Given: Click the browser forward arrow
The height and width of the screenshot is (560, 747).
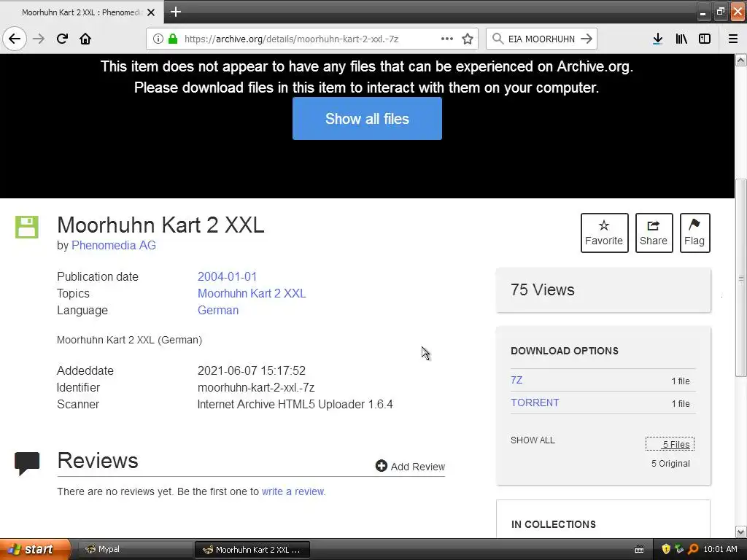Looking at the screenshot, I should pyautogui.click(x=39, y=39).
